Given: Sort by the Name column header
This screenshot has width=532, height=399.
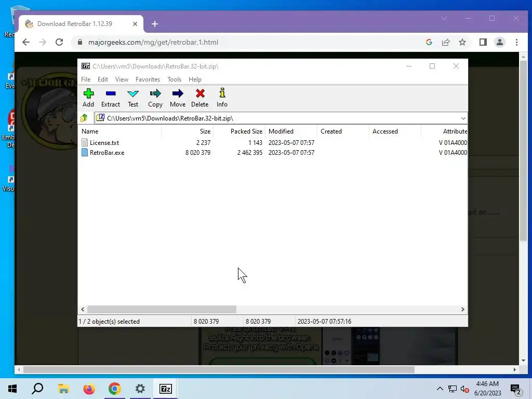Looking at the screenshot, I should [x=120, y=131].
